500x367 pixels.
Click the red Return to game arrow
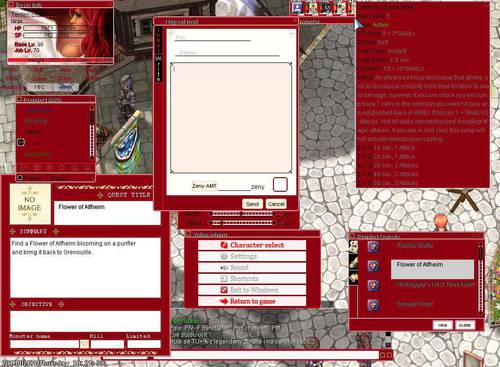(224, 301)
